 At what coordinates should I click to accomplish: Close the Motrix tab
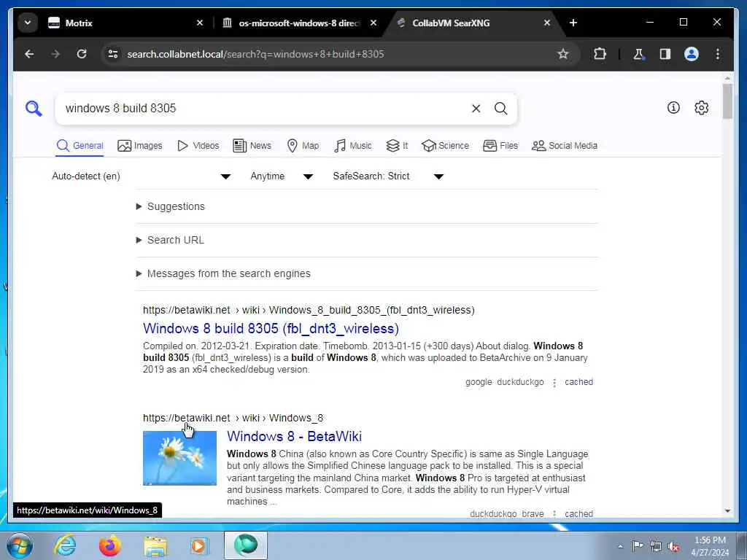click(x=200, y=23)
